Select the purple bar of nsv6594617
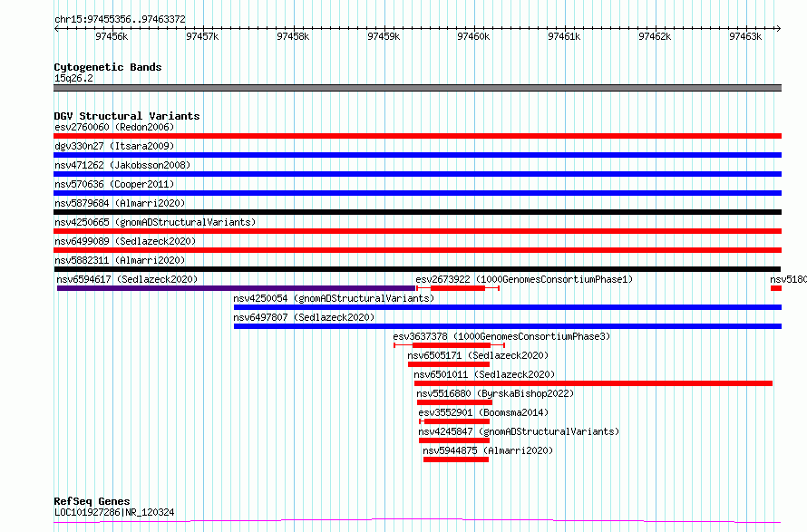 click(x=237, y=288)
